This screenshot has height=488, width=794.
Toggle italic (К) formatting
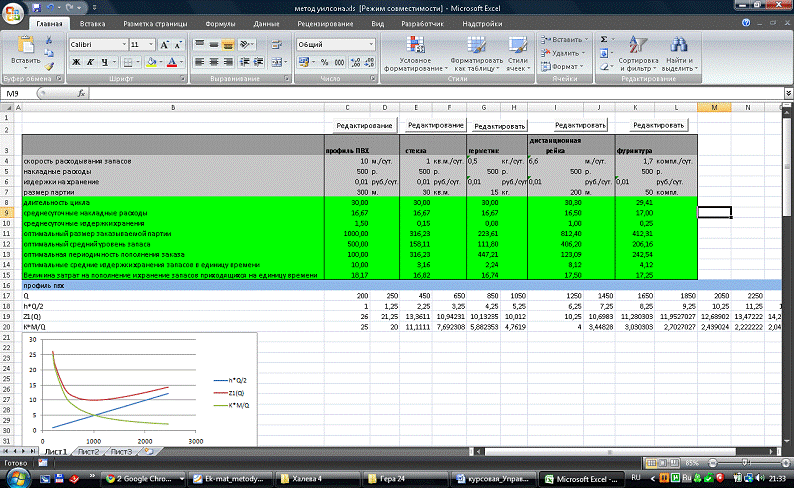click(x=91, y=62)
